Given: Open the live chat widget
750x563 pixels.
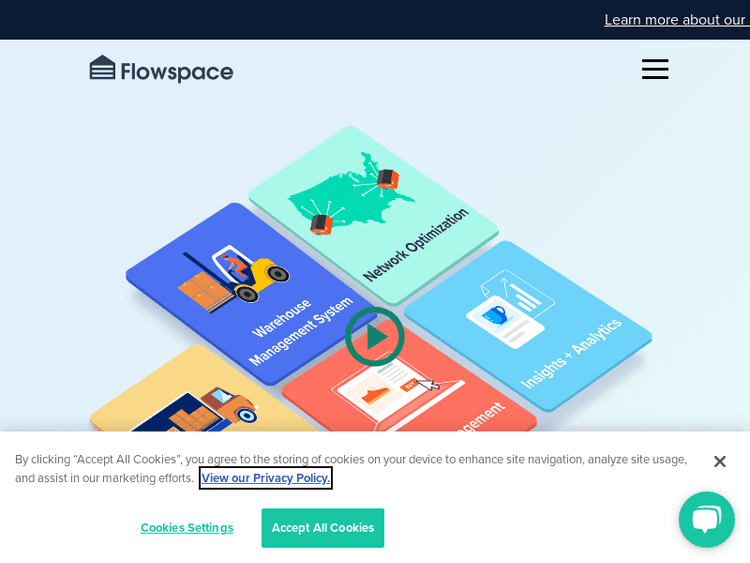Looking at the screenshot, I should [x=706, y=519].
